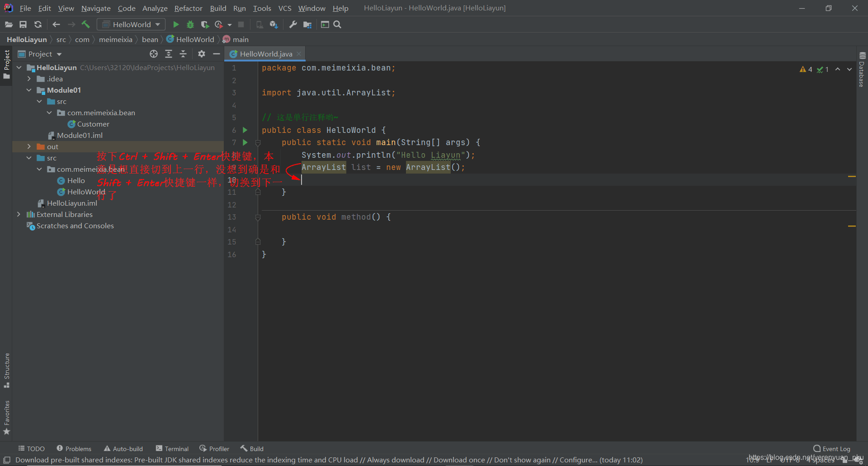Viewport: 868px width, 466px height.
Task: Expand External Libraries node
Action: (19, 214)
